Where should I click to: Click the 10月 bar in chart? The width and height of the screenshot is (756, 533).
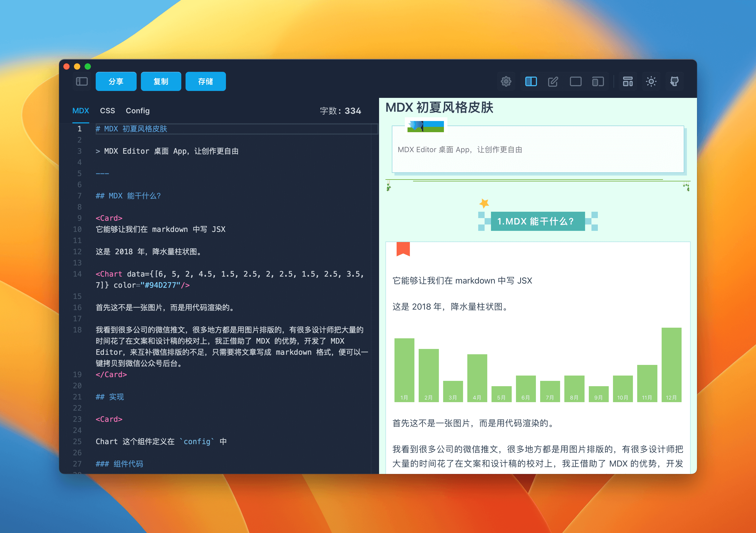[623, 389]
